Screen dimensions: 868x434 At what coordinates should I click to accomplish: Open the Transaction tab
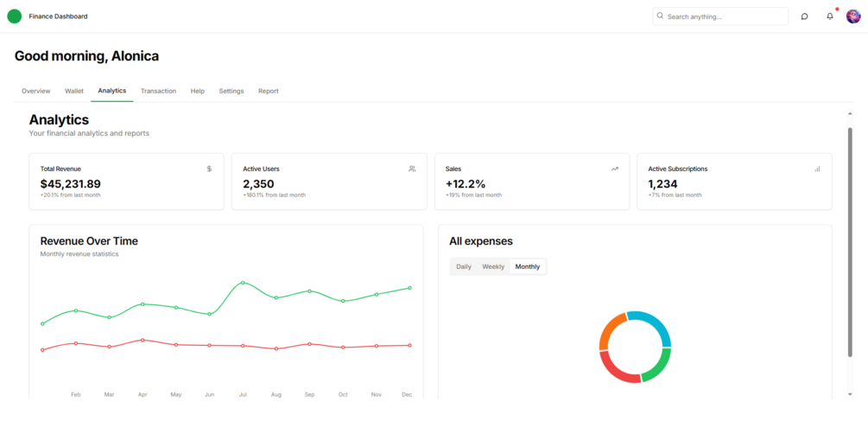158,91
